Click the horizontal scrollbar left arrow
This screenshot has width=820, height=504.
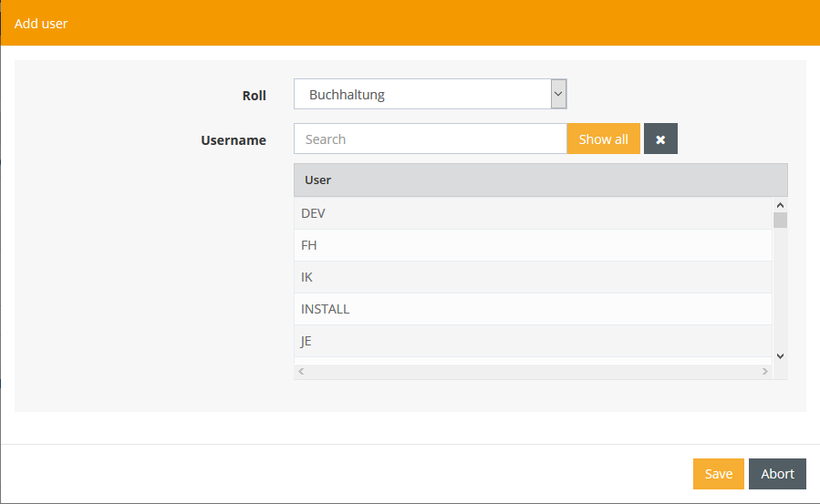(302, 372)
